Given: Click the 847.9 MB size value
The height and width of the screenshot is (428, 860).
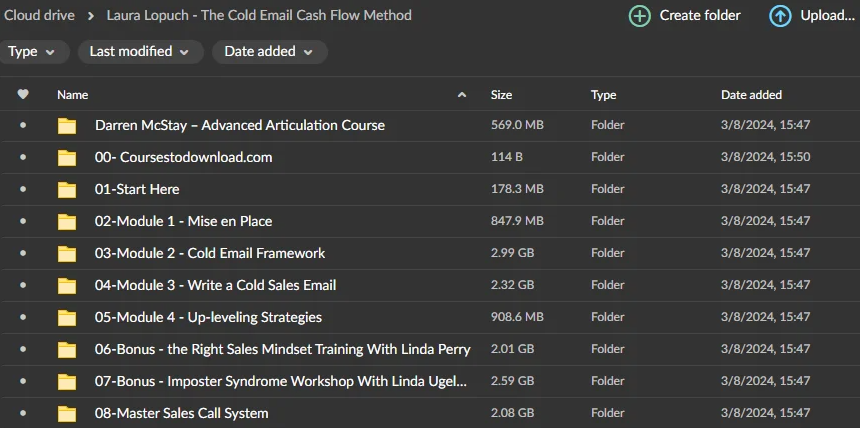Looking at the screenshot, I should pos(517,221).
